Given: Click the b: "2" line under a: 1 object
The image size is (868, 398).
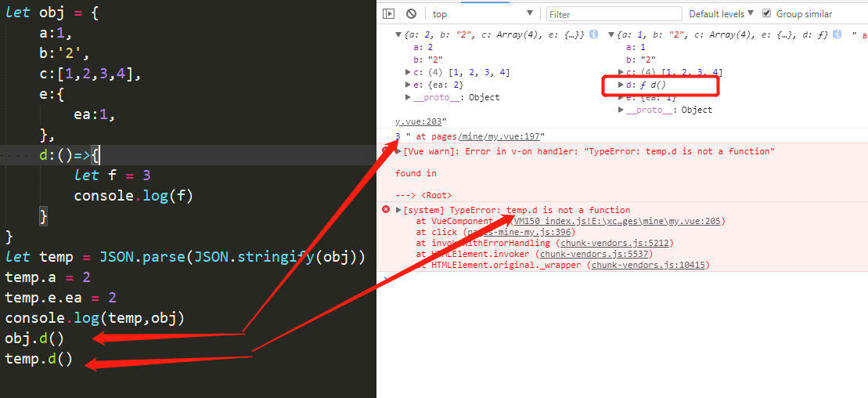Looking at the screenshot, I should pyautogui.click(x=642, y=60).
